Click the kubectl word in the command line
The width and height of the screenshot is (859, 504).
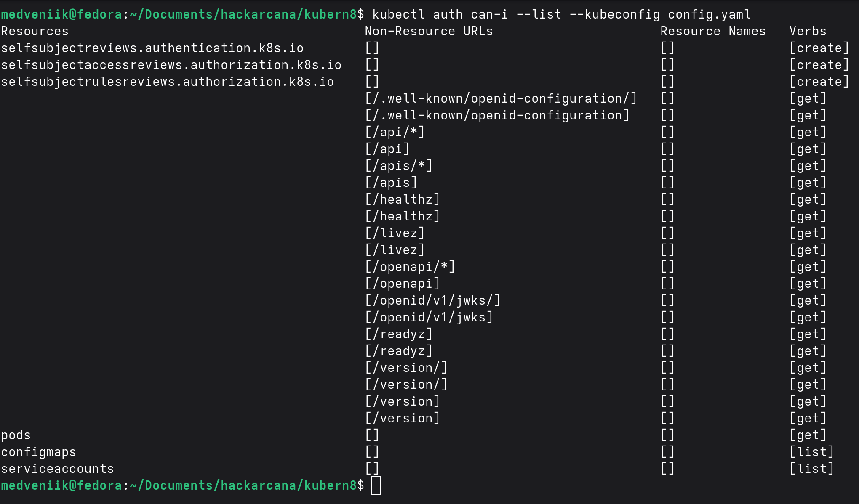(x=399, y=14)
